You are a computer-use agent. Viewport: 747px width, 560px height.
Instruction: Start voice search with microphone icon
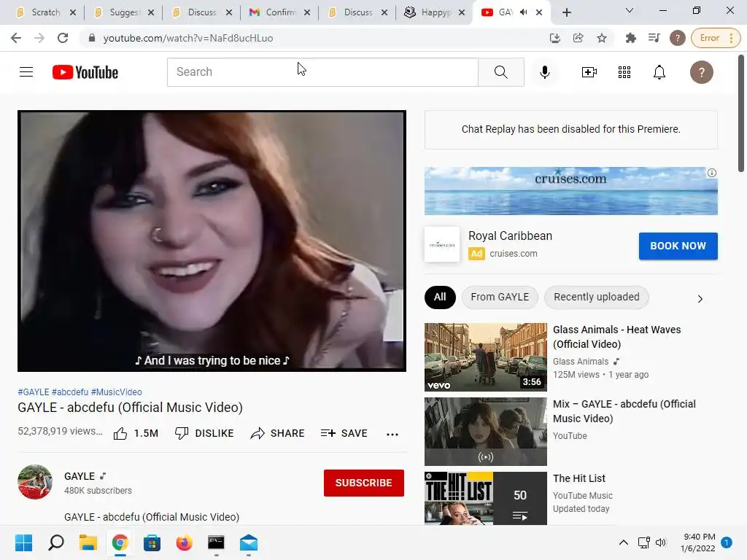coord(544,72)
